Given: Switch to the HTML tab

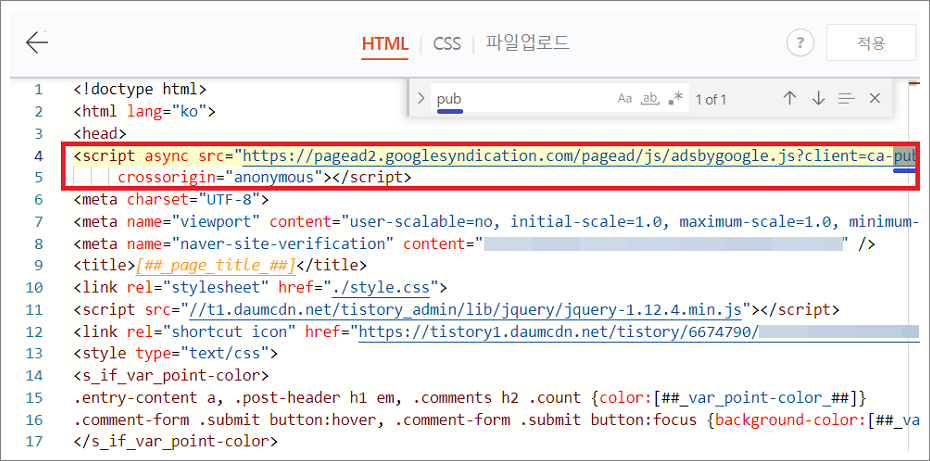Looking at the screenshot, I should pos(385,44).
